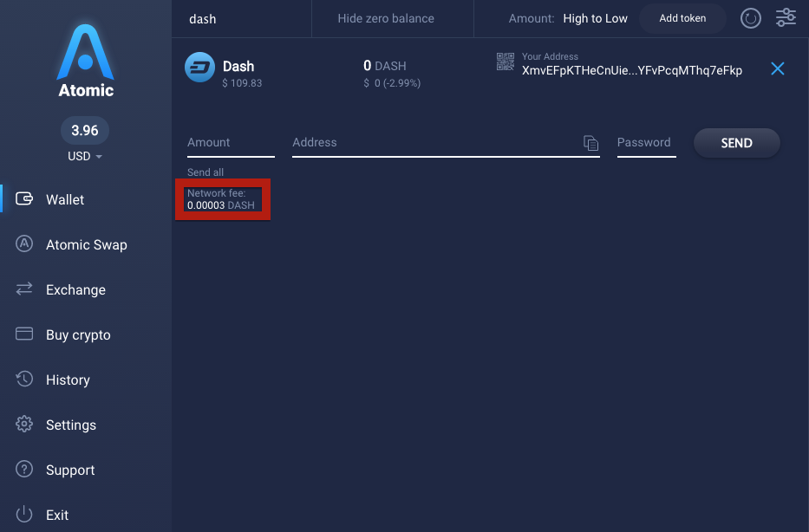Click the Support question mark icon
This screenshot has width=809, height=532.
[24, 469]
